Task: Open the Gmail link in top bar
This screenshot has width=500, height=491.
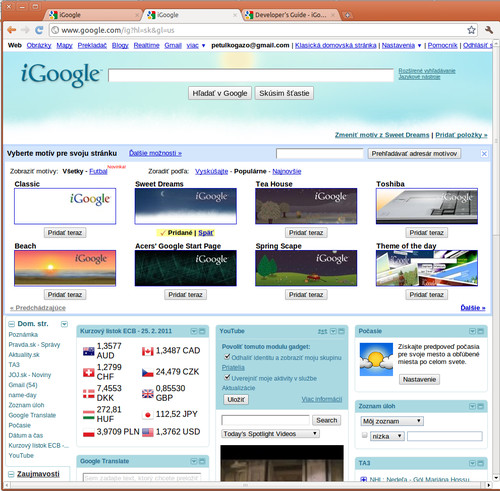Action: click(x=173, y=45)
